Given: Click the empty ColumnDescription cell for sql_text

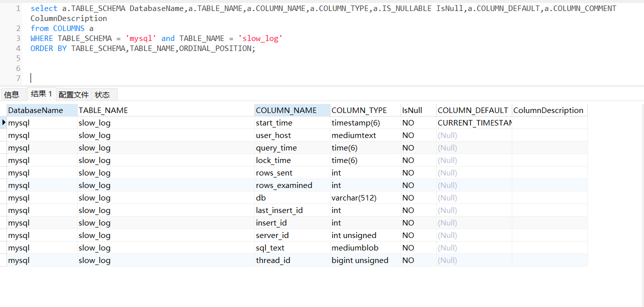Looking at the screenshot, I should coord(550,248).
